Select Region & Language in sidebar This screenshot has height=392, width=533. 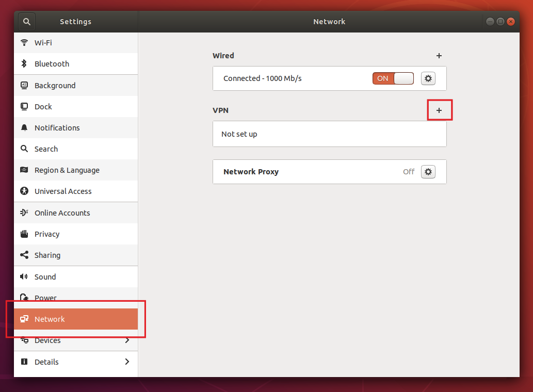67,170
